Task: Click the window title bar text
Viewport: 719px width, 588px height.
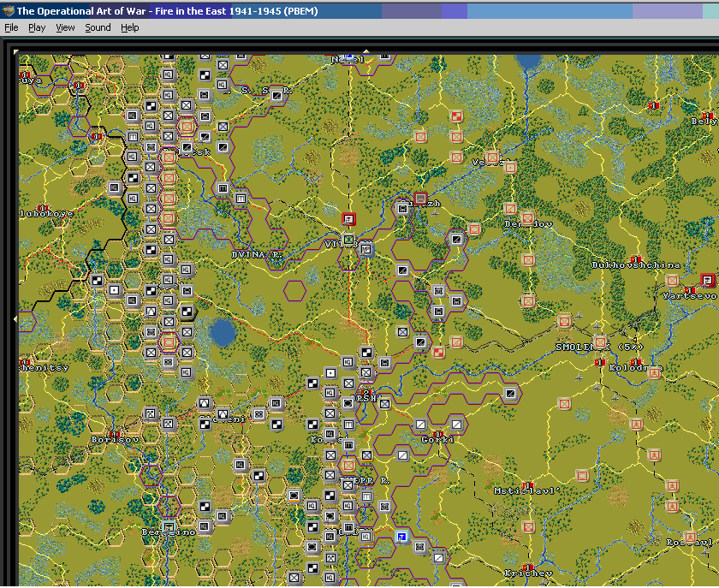Action: coord(168,11)
